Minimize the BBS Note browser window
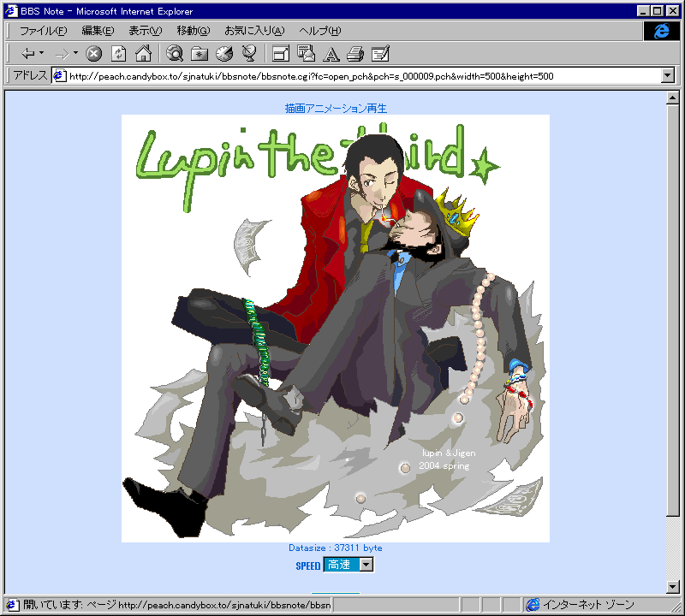685x616 pixels. (643, 11)
